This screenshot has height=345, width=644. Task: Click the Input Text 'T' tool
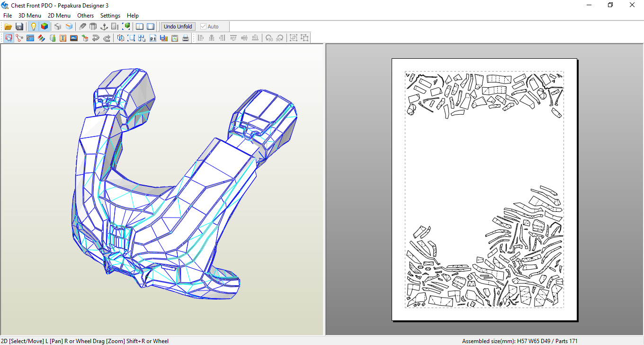[x=63, y=38]
